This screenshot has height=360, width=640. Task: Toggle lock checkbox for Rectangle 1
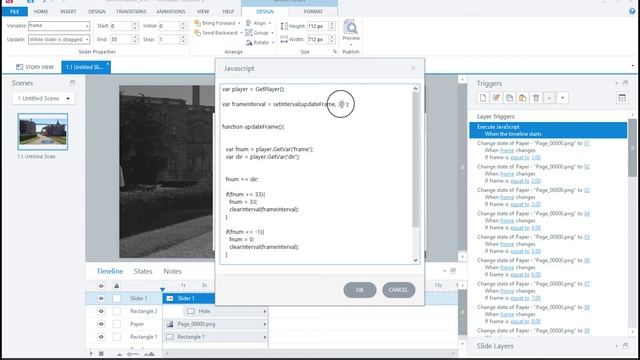click(x=116, y=337)
